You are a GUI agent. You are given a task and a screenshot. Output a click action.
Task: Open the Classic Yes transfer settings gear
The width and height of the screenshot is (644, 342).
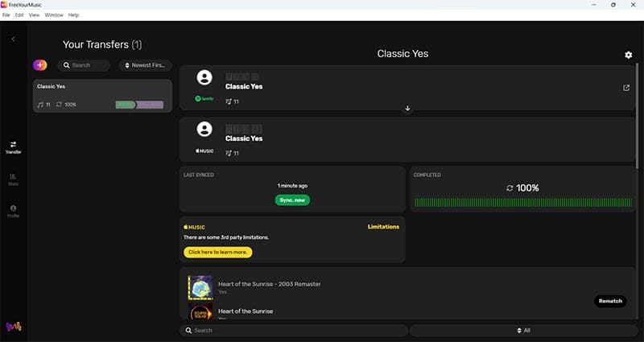pos(629,55)
